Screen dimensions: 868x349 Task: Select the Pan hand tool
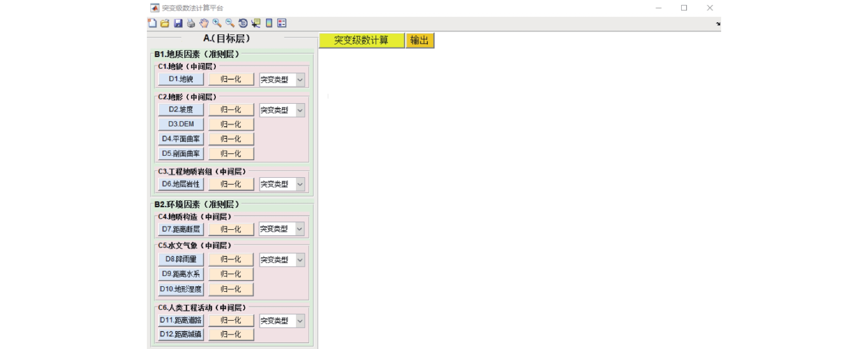click(204, 23)
